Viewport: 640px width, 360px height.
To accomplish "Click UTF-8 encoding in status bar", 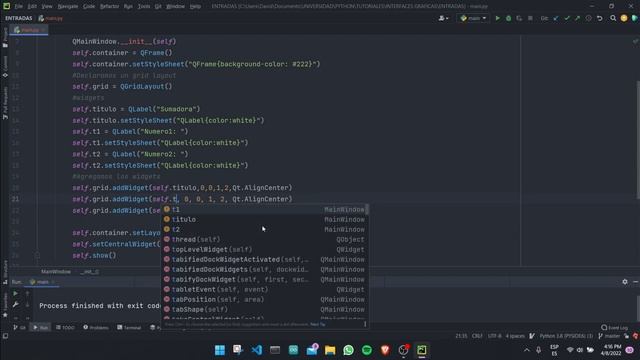I will (494, 336).
